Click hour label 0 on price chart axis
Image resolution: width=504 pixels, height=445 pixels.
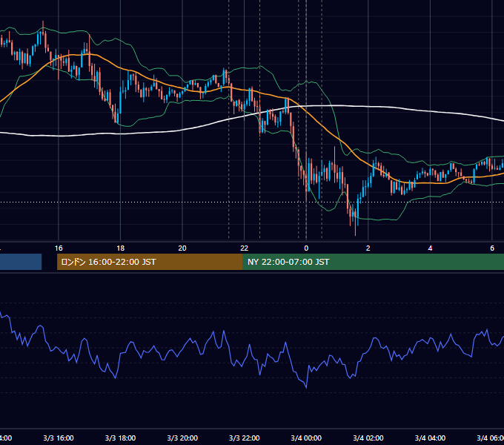point(306,248)
